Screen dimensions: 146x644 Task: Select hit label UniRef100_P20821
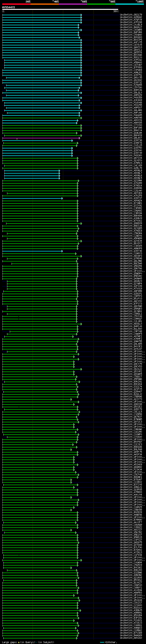click(131, 620)
